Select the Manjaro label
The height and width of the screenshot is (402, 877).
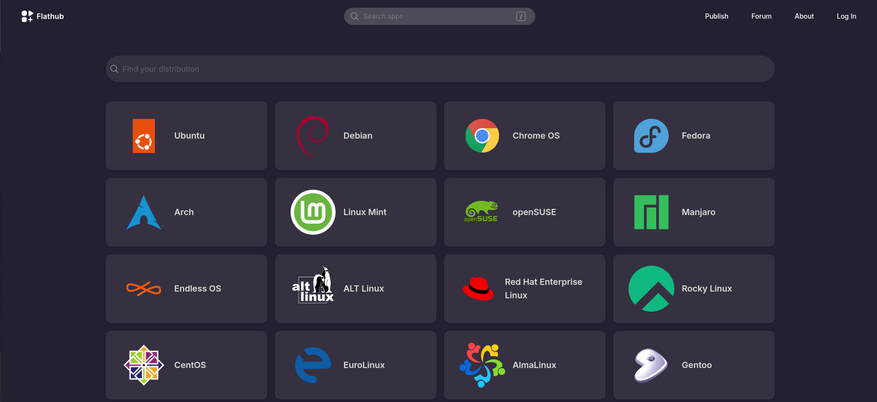point(699,212)
